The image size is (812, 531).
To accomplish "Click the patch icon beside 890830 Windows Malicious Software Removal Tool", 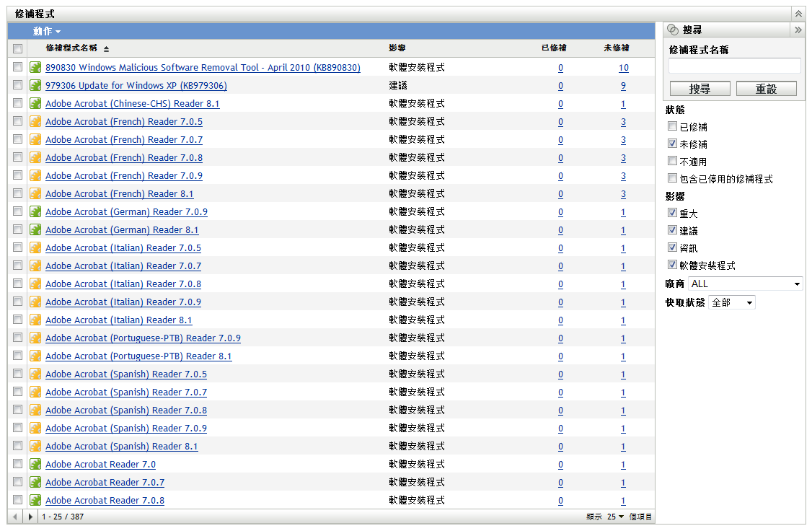I will [35, 67].
